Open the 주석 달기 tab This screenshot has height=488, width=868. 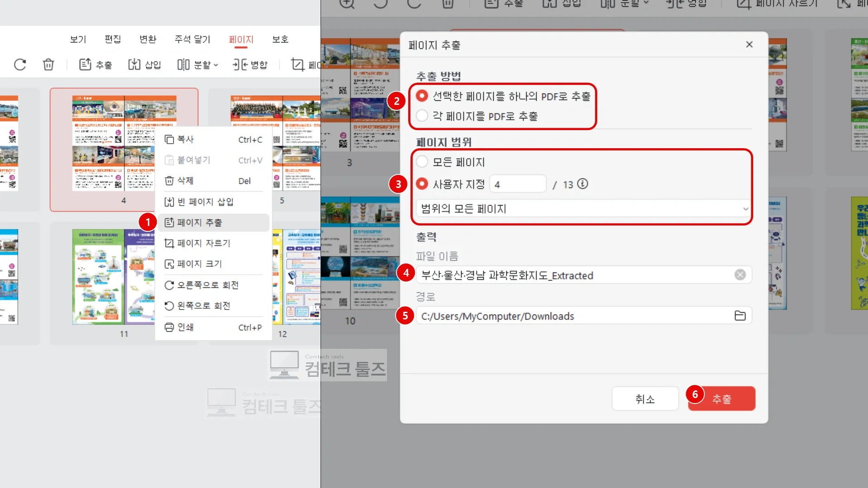(193, 39)
